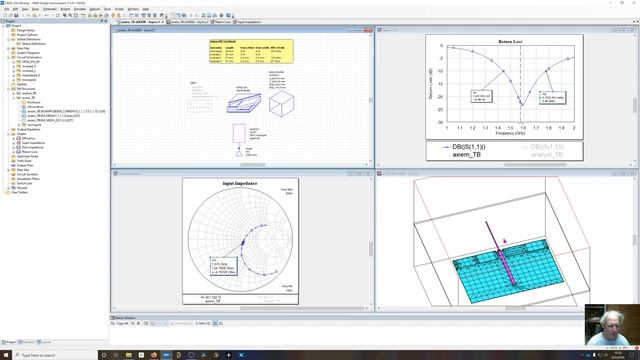Viewport: 640px width, 360px height.
Task: Collapse the EM Structures node
Action: tap(9, 89)
